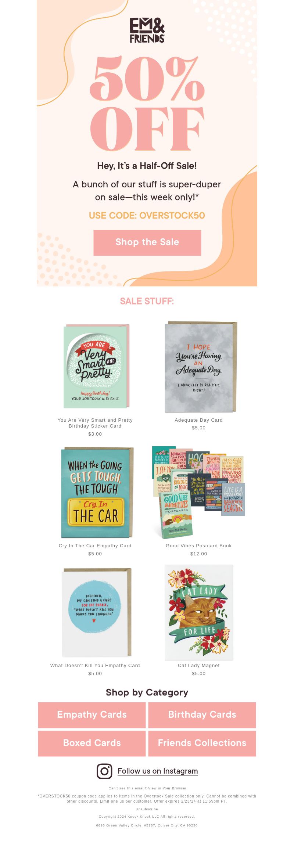Click the Instagram icon
The height and width of the screenshot is (868, 294).
(x=104, y=771)
